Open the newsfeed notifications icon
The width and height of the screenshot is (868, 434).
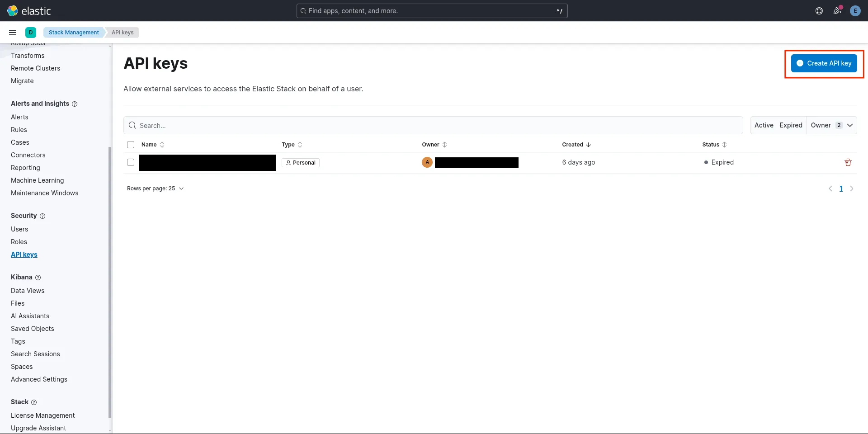coord(837,11)
